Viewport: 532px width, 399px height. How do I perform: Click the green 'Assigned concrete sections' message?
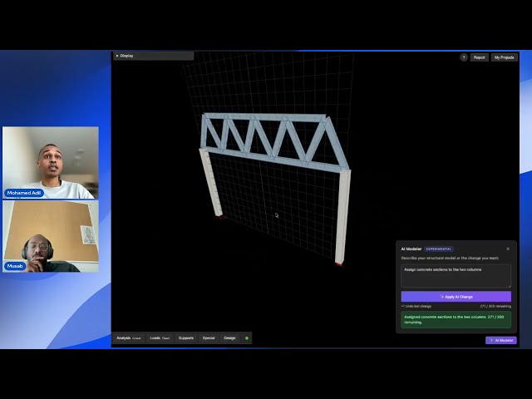[x=456, y=319]
